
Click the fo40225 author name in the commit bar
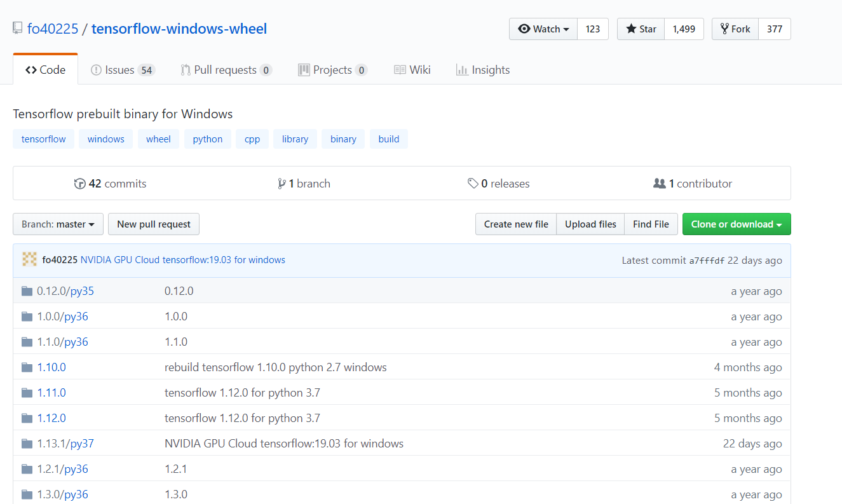[60, 260]
